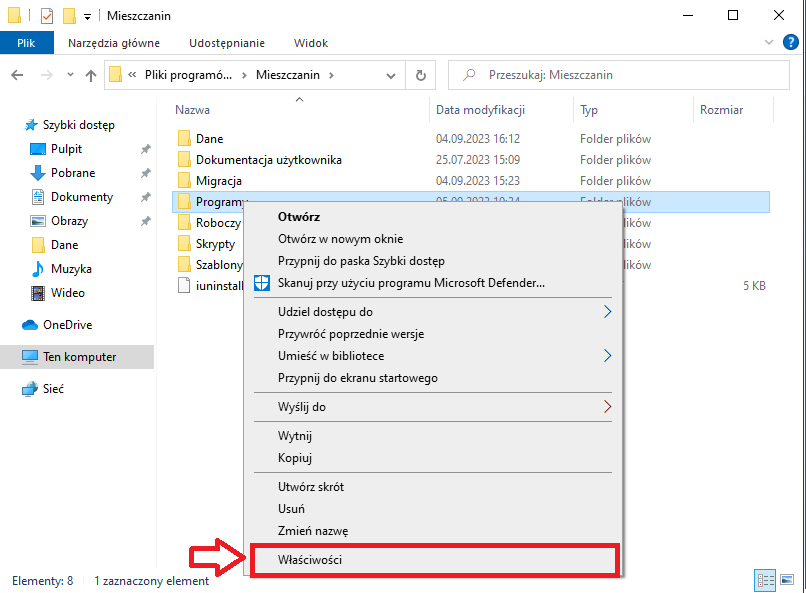The image size is (806, 593).
Task: Choose Właściwości from the context menu
Action: 310,560
